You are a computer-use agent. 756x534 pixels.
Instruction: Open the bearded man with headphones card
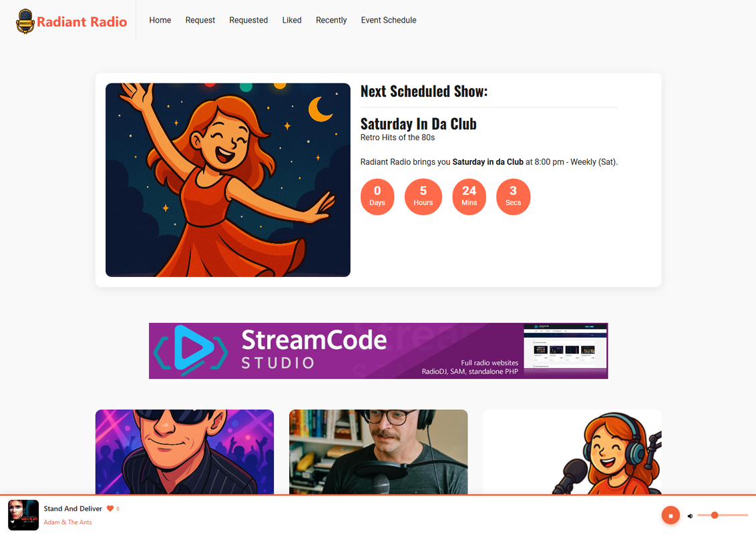(378, 452)
